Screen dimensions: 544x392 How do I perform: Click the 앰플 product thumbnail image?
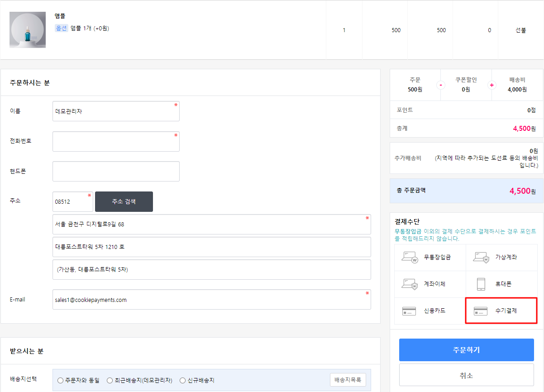point(28,30)
